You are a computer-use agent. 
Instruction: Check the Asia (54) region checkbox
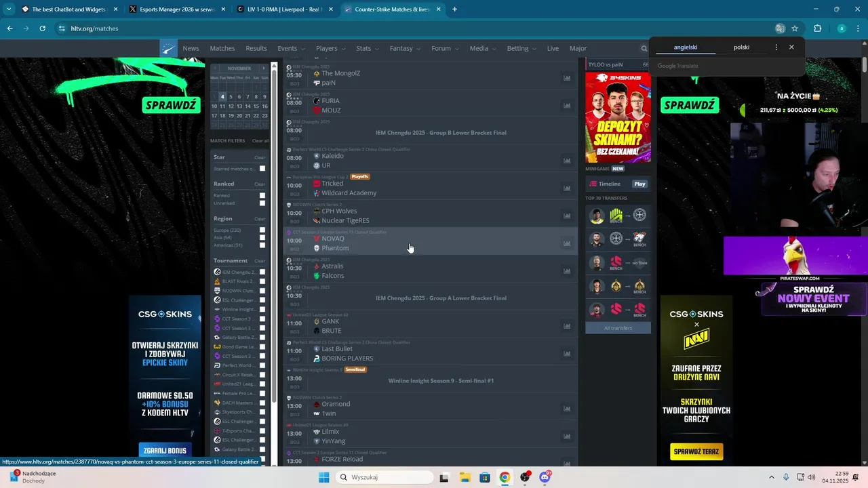[262, 238]
